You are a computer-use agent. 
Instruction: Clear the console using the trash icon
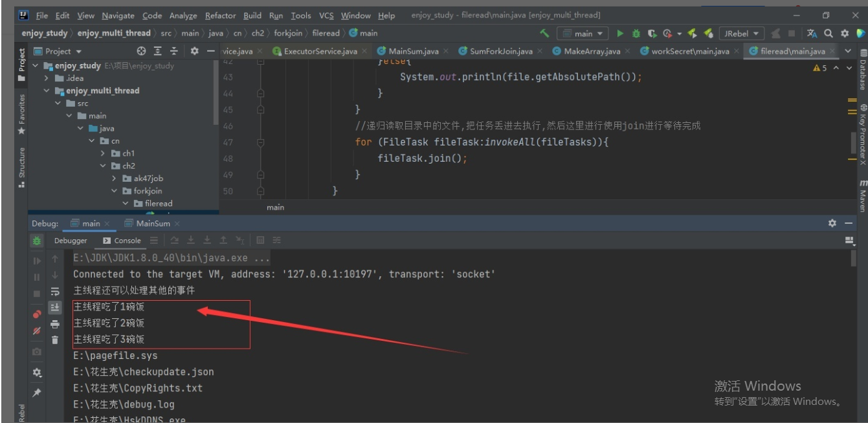click(56, 339)
